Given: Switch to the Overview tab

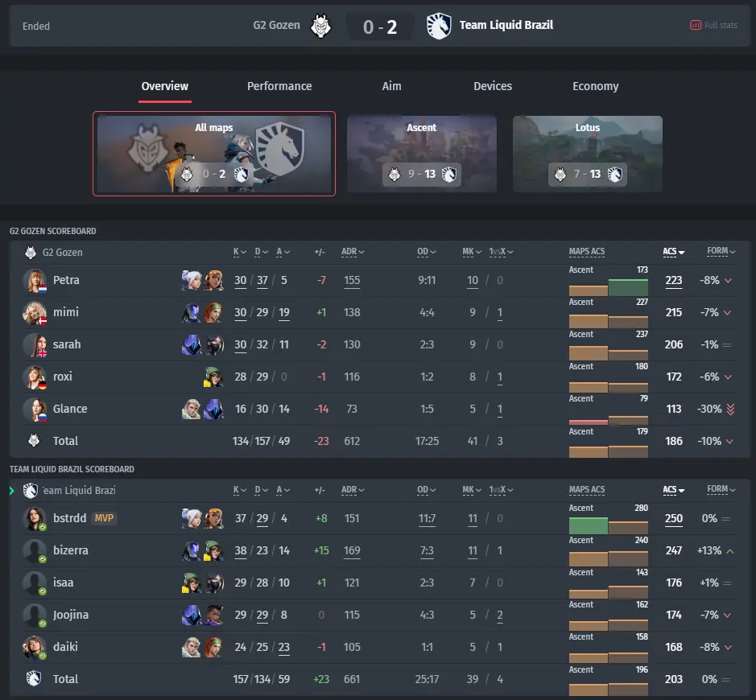Looking at the screenshot, I should [x=165, y=87].
